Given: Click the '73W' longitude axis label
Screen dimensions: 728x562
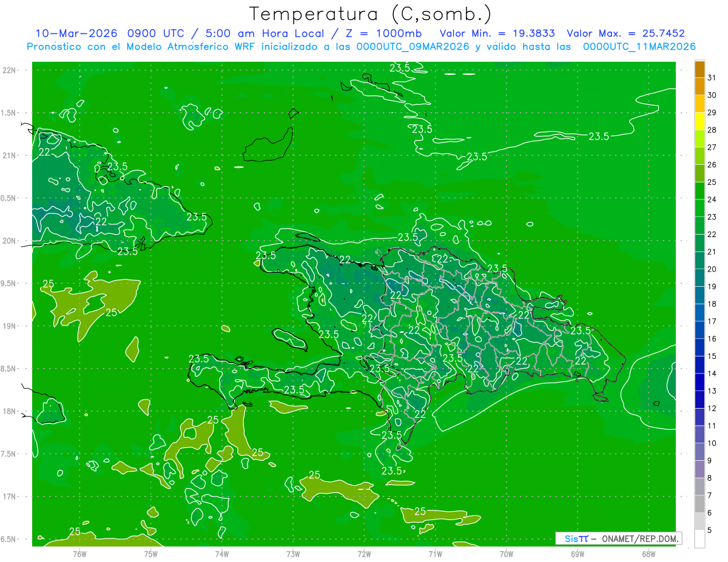Looking at the screenshot, I should 293,554.
